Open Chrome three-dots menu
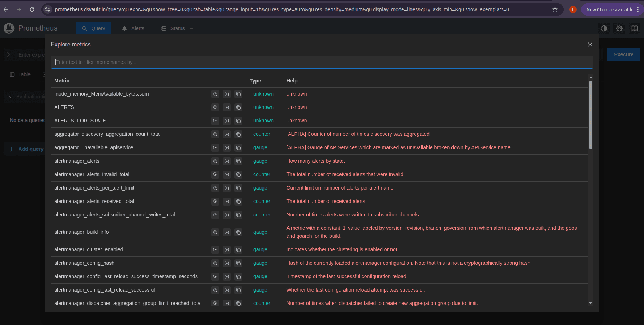 [x=638, y=9]
